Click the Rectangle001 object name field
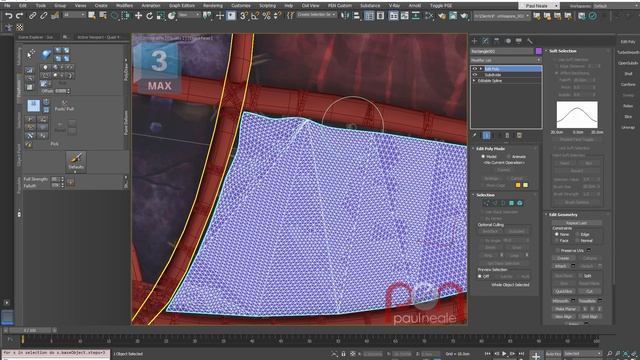 (x=502, y=51)
